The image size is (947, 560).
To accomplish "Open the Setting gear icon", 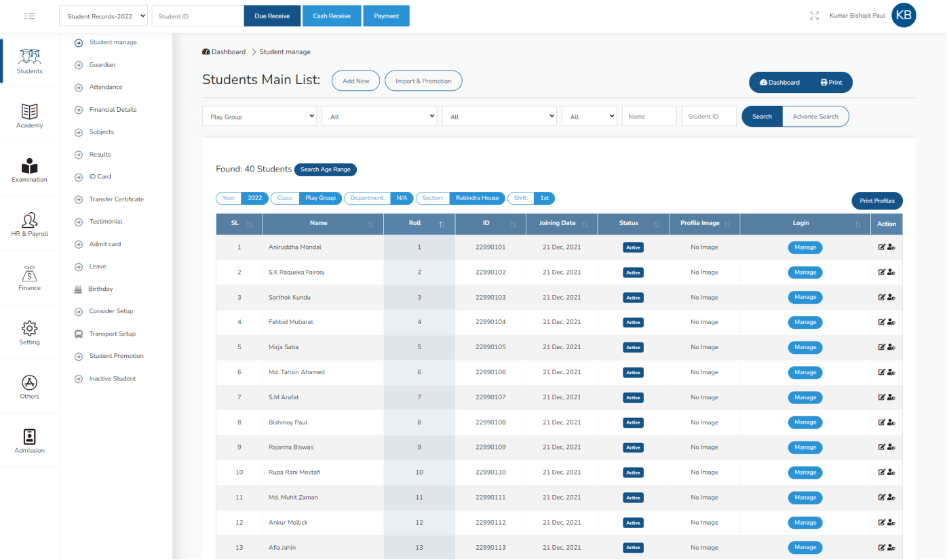I will point(29,329).
